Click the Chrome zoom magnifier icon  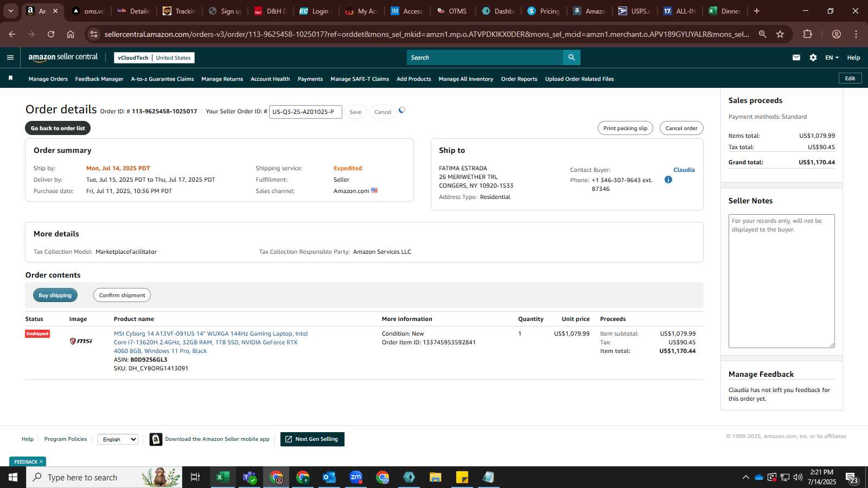point(762,34)
